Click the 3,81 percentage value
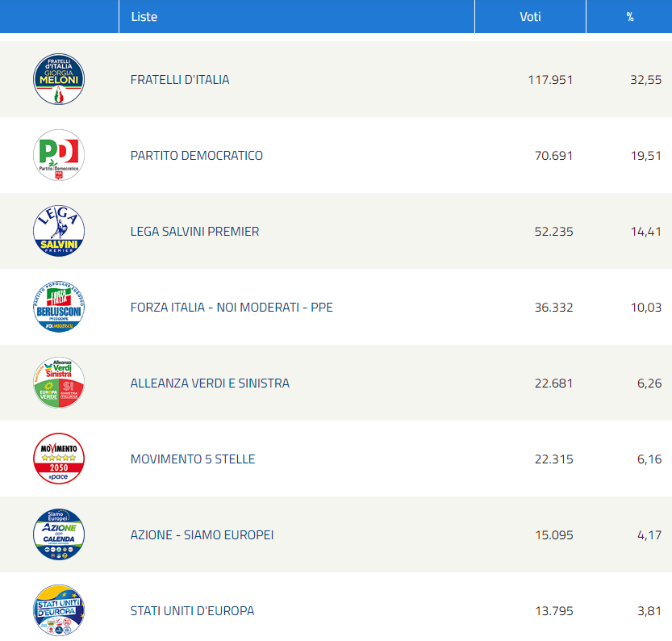 (649, 611)
